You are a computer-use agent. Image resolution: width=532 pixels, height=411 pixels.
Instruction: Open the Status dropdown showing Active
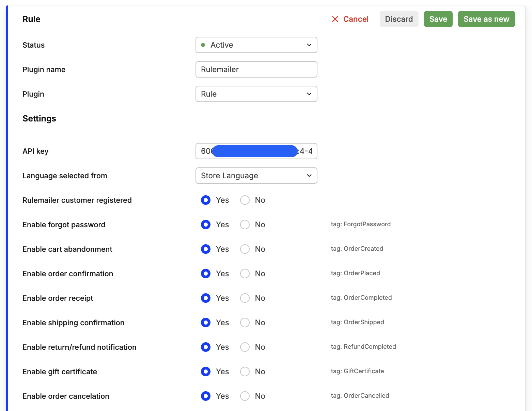pos(256,45)
